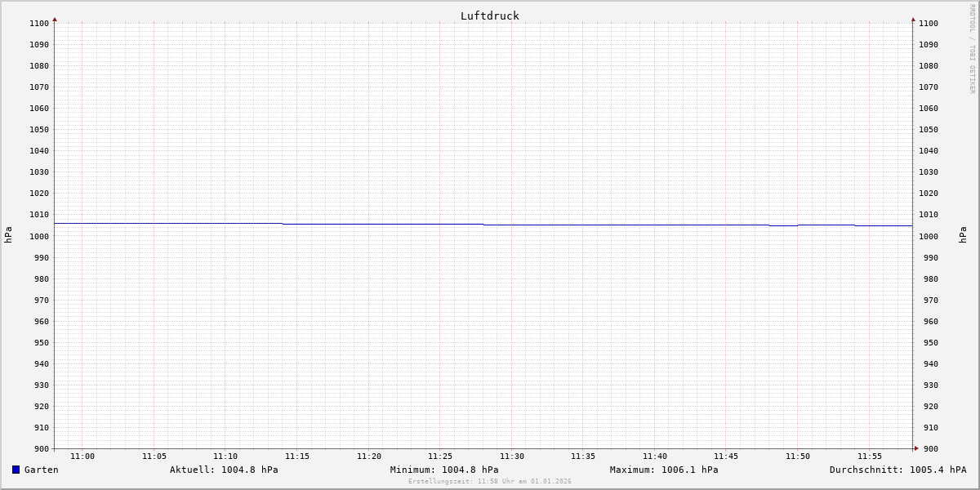Click the left-side hPa axis unit label
This screenshot has height=490, width=980.
click(x=8, y=235)
